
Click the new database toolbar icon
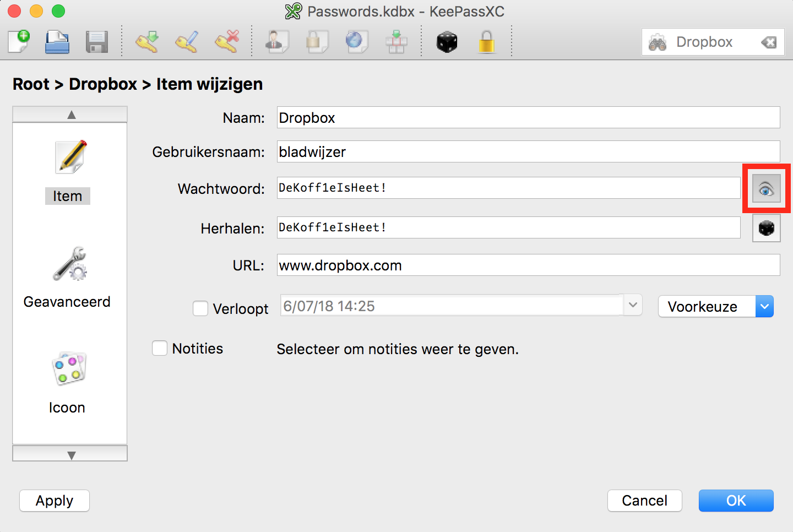19,42
